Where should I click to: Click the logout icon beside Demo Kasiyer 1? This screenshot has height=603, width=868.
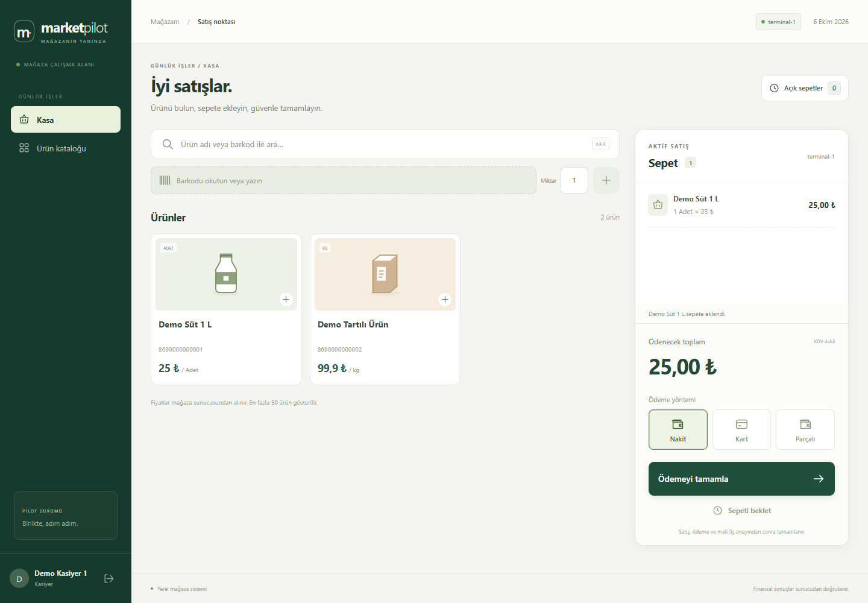pyautogui.click(x=109, y=578)
